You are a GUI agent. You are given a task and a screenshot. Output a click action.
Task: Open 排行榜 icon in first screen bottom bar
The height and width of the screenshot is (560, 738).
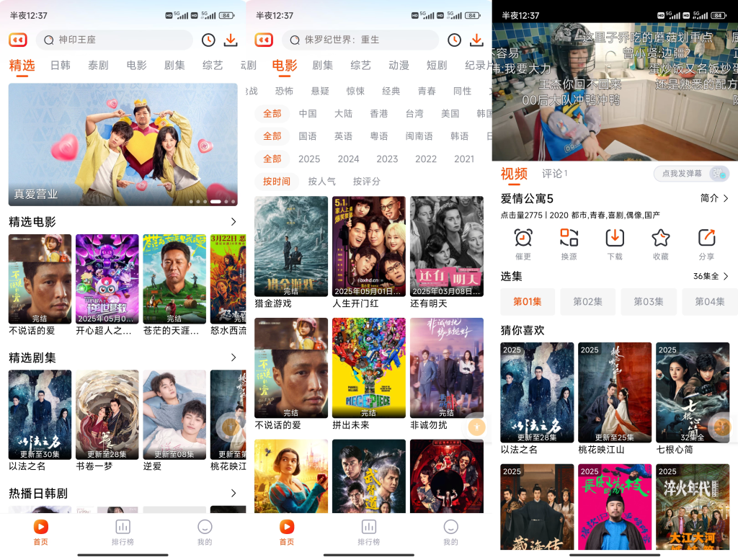[123, 527]
